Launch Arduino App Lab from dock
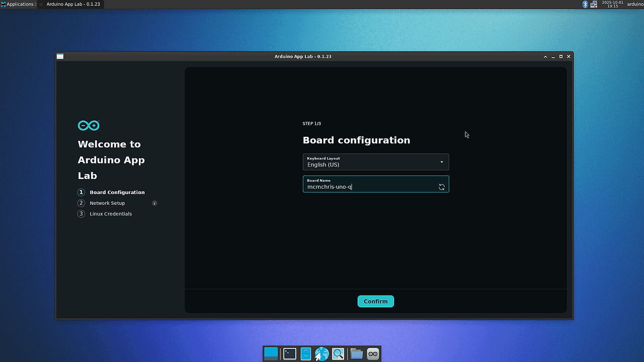This screenshot has width=644, height=362. [373, 353]
